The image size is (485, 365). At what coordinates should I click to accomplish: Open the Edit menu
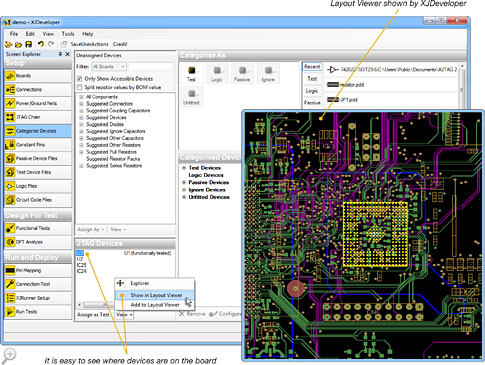point(30,34)
